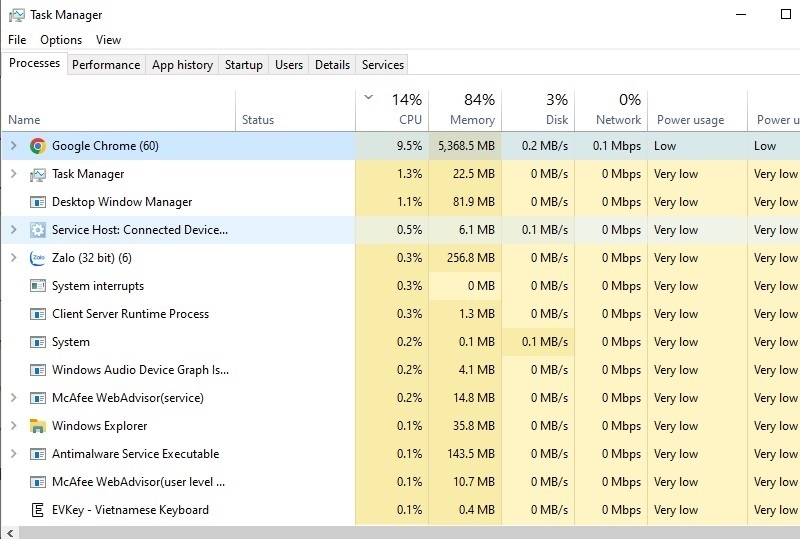Sort by the 0% Network column header
This screenshot has width=800, height=539.
(x=611, y=110)
